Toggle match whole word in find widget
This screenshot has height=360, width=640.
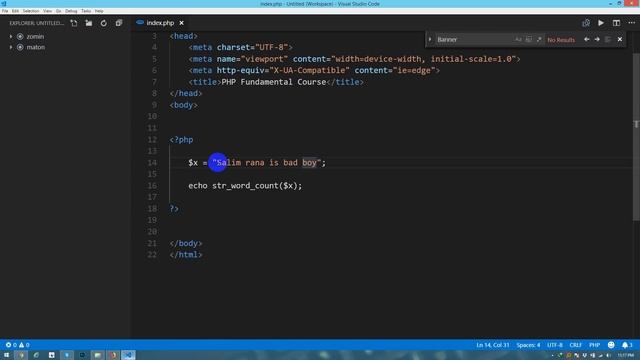point(529,40)
